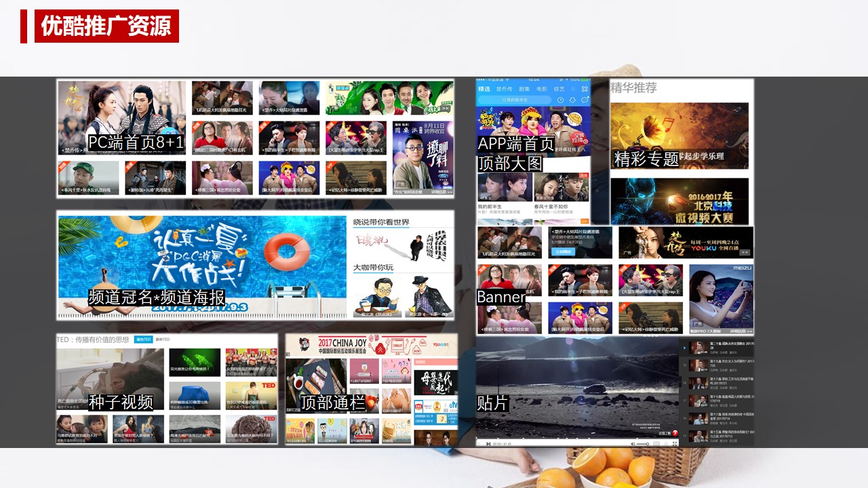Open watch history clock icon in APP
Screen dimensions: 868x488
pyautogui.click(x=560, y=100)
